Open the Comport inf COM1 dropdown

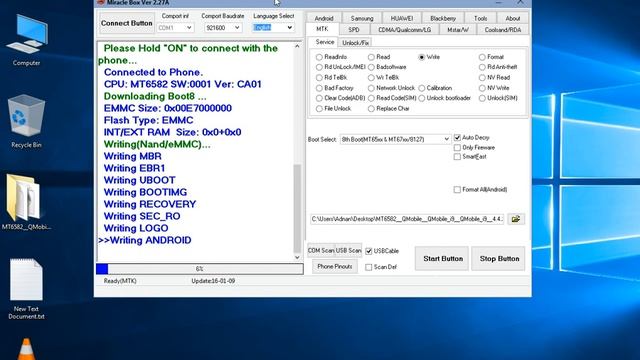[175, 28]
